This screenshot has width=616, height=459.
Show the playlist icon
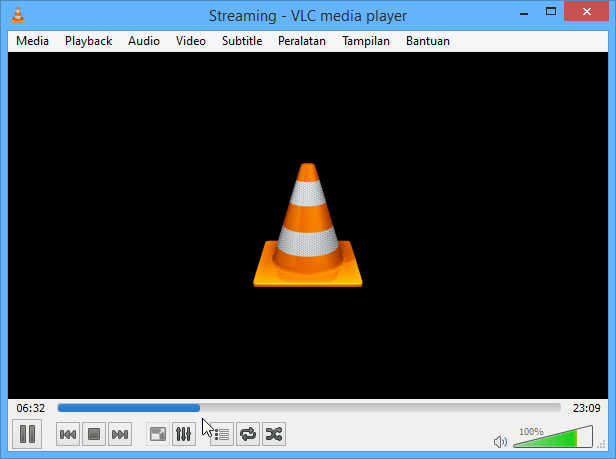(x=222, y=434)
